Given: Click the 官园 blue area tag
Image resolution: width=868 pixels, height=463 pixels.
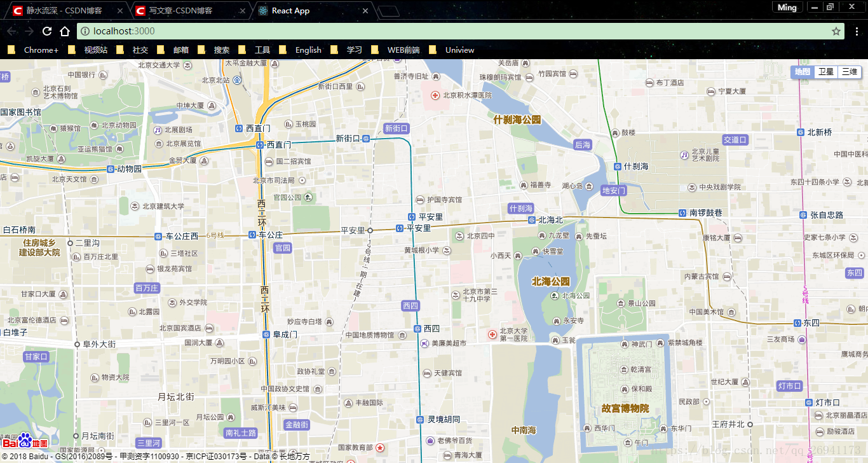Looking at the screenshot, I should (x=283, y=248).
